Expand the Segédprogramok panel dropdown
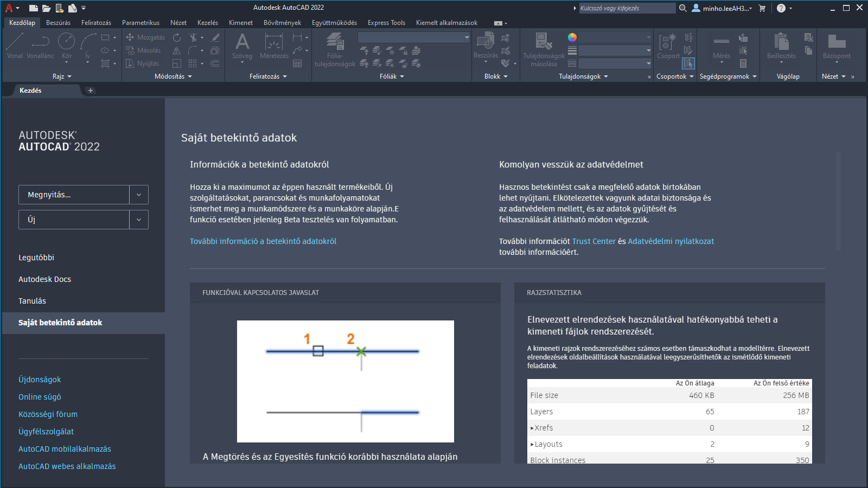This screenshot has width=868, height=488. tap(728, 76)
